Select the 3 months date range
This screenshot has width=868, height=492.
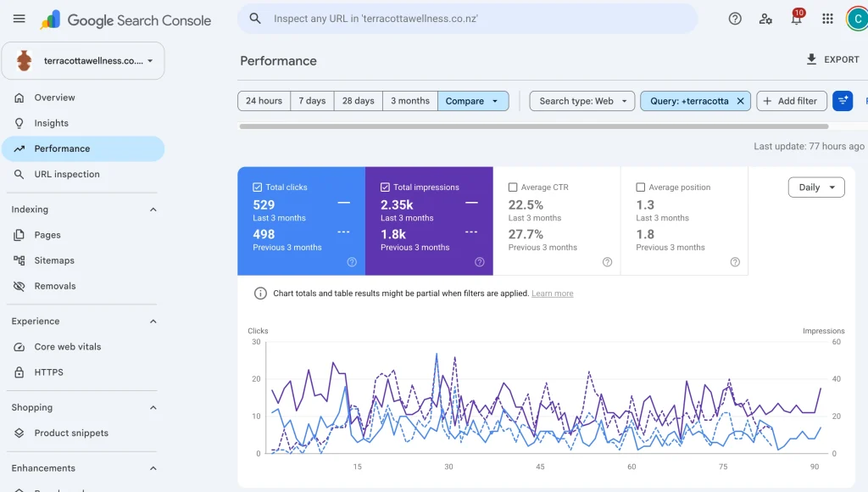coord(410,101)
